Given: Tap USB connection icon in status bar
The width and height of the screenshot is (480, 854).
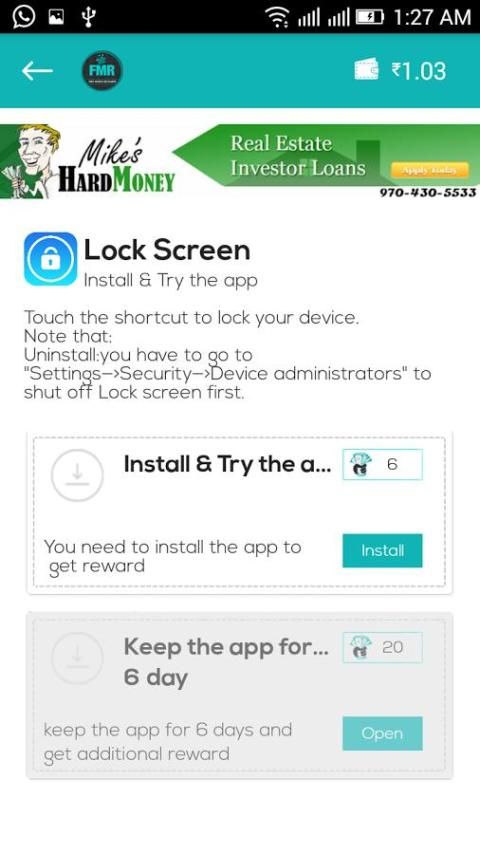Looking at the screenshot, I should 88,16.
